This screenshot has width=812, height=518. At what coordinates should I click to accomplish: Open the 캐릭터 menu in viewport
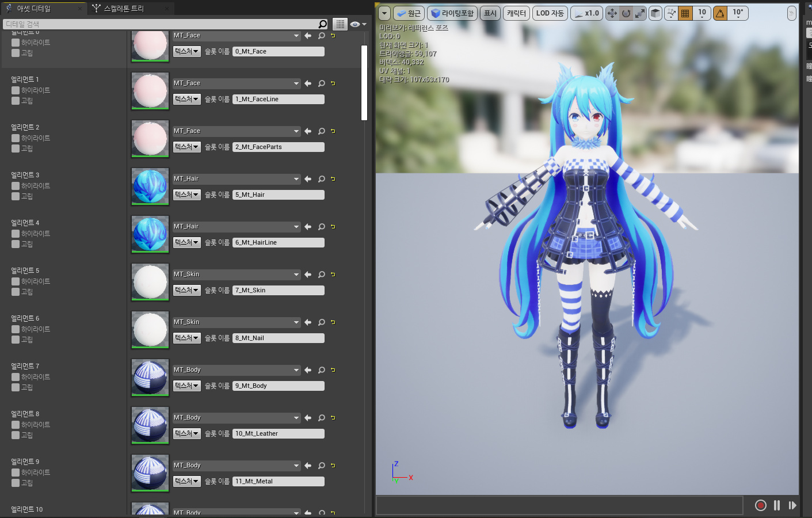pos(517,13)
